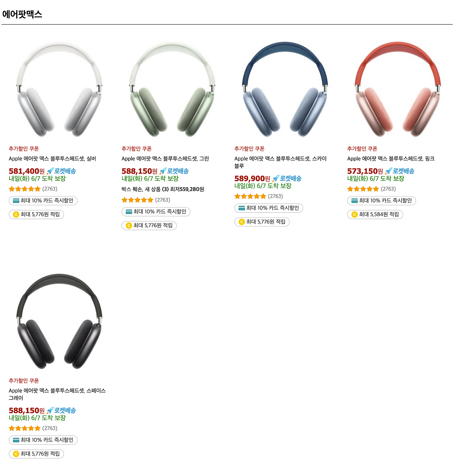455x476 pixels.
Task: Click the 588,150원 price of space gray item
Action: pyautogui.click(x=27, y=410)
